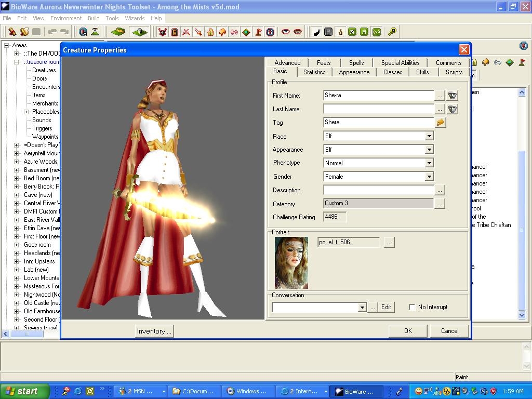532x399 pixels.
Task: Open the Conversation dropdown
Action: [x=362, y=308]
